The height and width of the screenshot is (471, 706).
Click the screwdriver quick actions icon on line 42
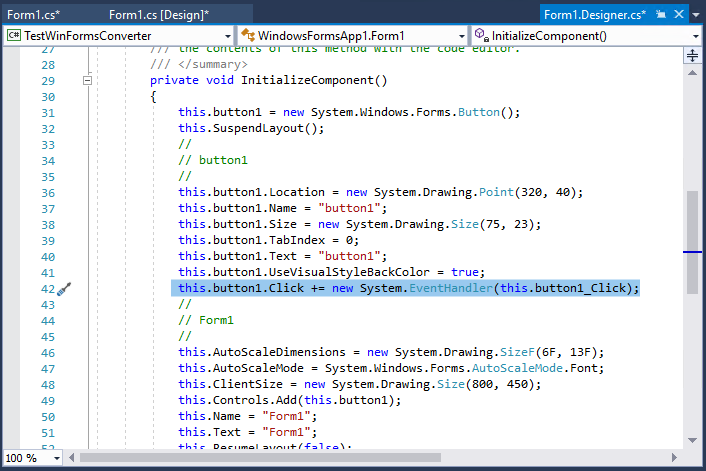click(x=64, y=289)
